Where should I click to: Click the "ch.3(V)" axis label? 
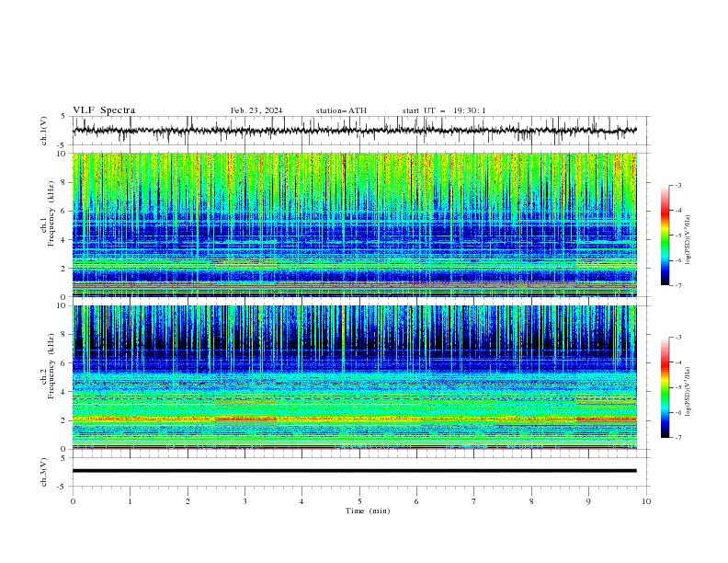pos(44,472)
